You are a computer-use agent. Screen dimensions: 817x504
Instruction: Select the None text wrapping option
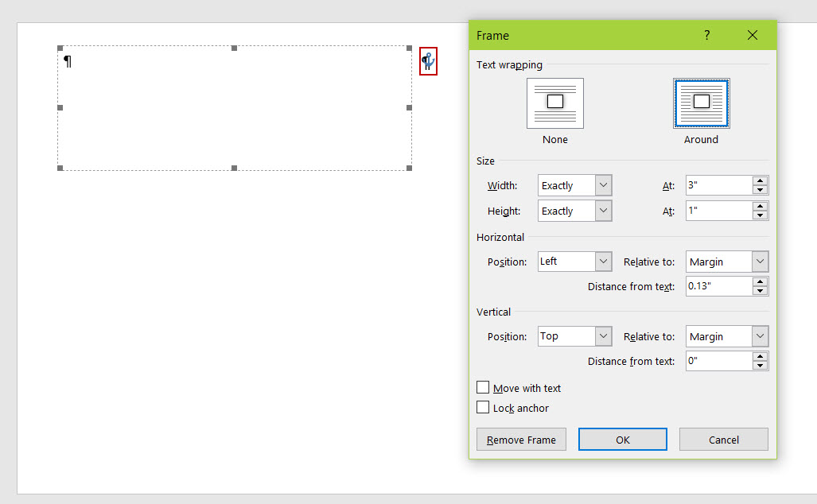pos(555,103)
